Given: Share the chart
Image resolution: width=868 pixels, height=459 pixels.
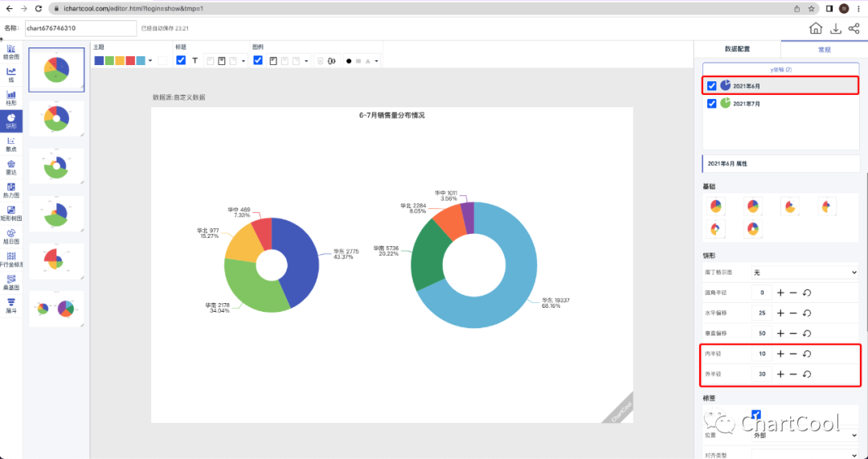Looking at the screenshot, I should [x=854, y=28].
